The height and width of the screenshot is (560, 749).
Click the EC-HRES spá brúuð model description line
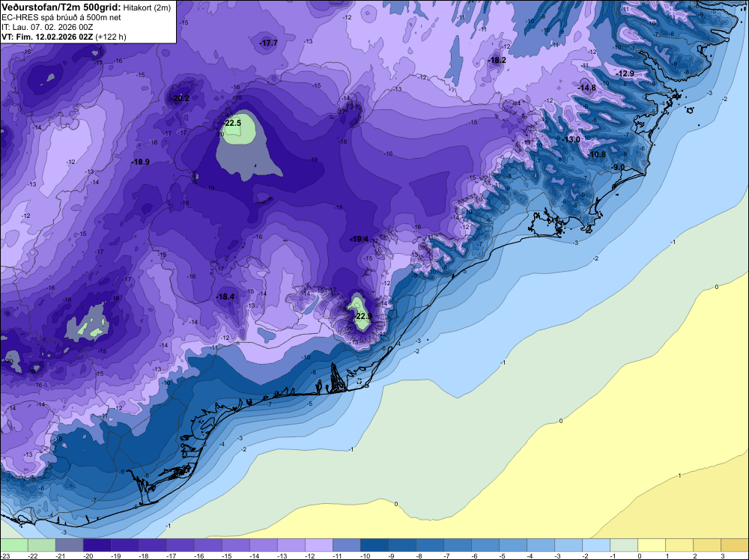tap(61, 18)
